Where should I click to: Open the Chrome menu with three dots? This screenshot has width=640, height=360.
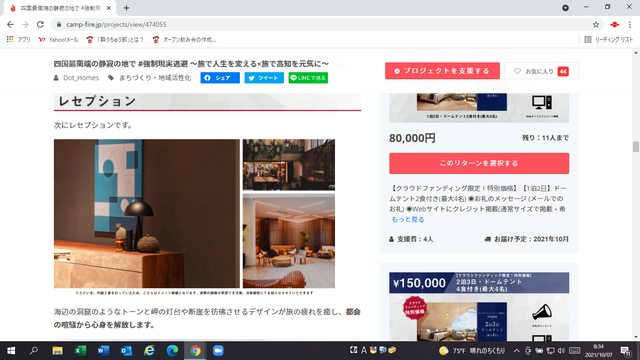pyautogui.click(x=630, y=24)
